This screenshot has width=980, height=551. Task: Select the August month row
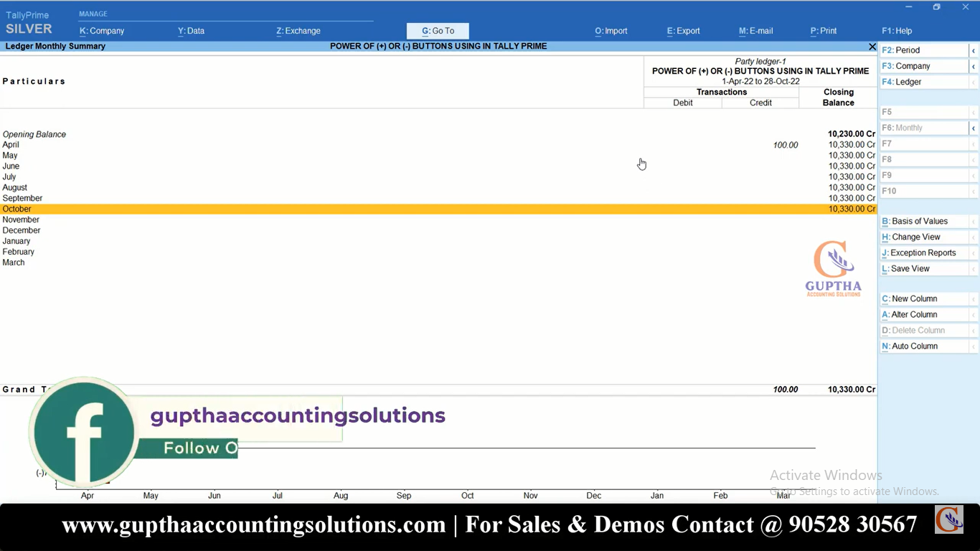[x=438, y=188]
